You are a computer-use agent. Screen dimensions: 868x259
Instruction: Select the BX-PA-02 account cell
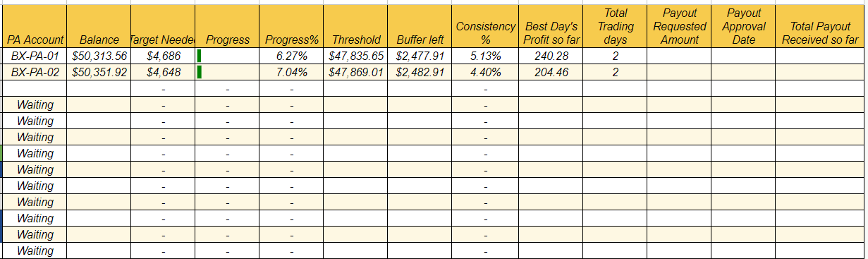pyautogui.click(x=35, y=72)
